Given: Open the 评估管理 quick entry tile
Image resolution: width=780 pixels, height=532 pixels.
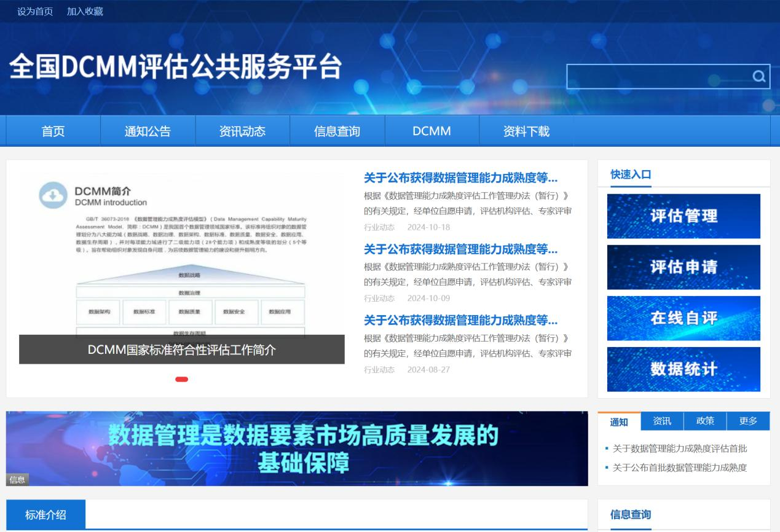Looking at the screenshot, I should [x=683, y=216].
